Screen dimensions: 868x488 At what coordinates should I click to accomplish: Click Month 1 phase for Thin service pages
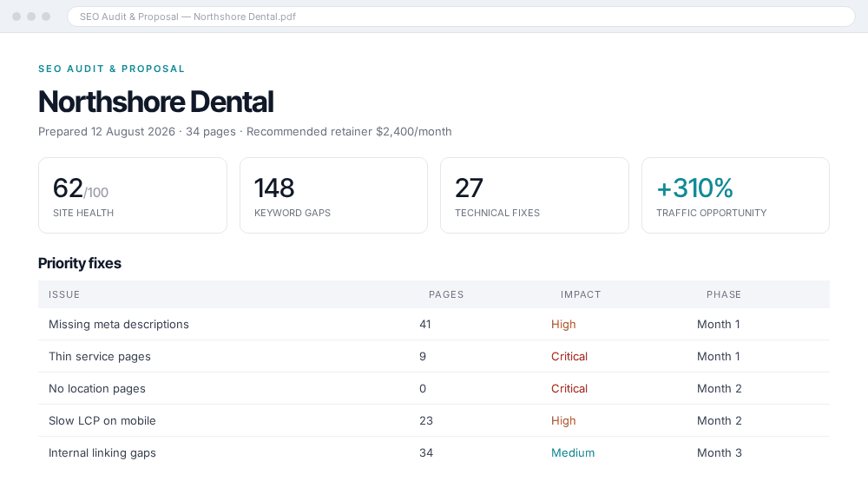pos(719,357)
